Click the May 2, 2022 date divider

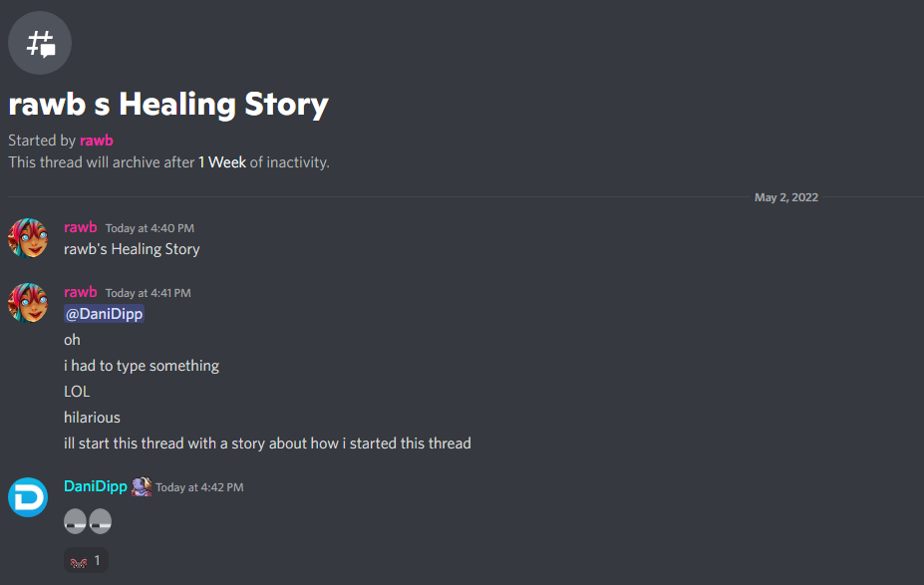pyautogui.click(x=786, y=197)
